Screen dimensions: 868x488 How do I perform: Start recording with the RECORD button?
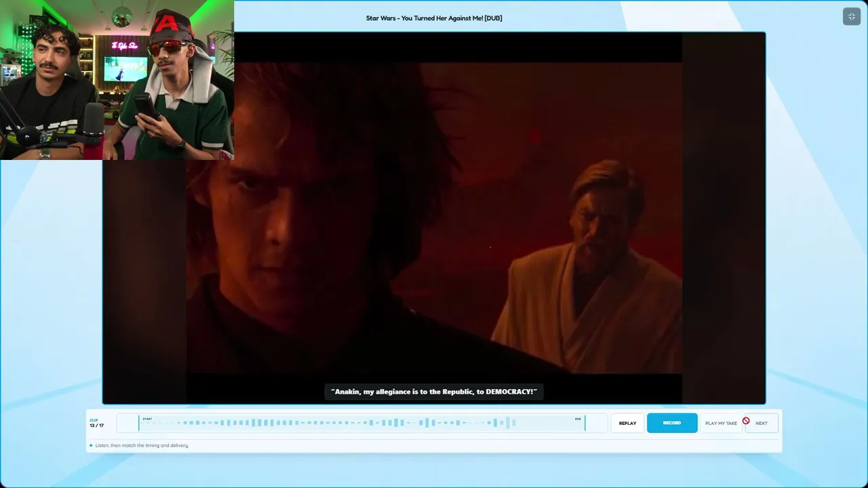pyautogui.click(x=672, y=423)
